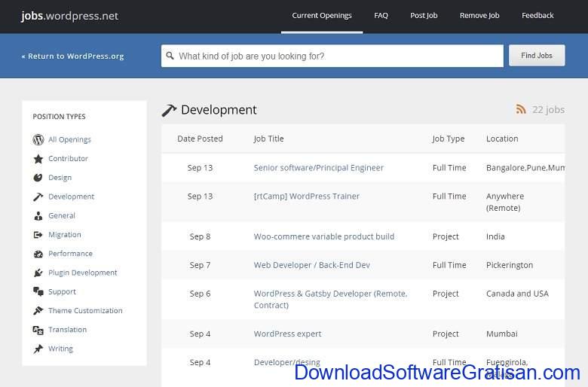Click the pushpin icon beside Writing
The width and height of the screenshot is (588, 387).
point(38,349)
